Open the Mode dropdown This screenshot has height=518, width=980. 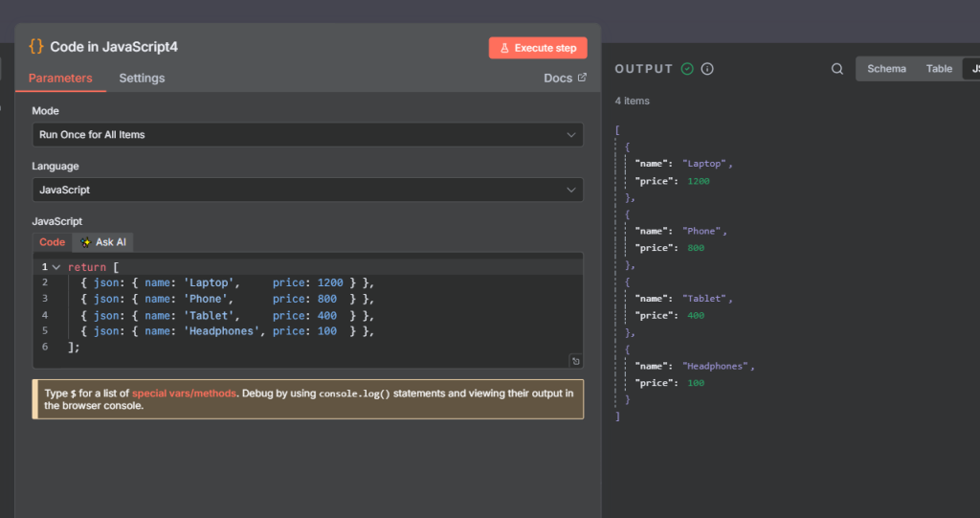pyautogui.click(x=308, y=135)
